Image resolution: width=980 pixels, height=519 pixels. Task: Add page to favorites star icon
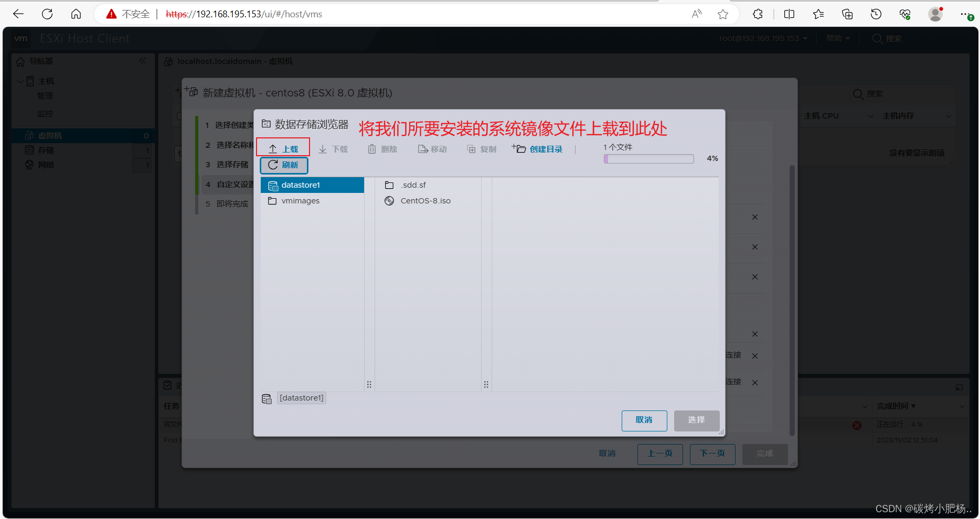[x=723, y=14]
